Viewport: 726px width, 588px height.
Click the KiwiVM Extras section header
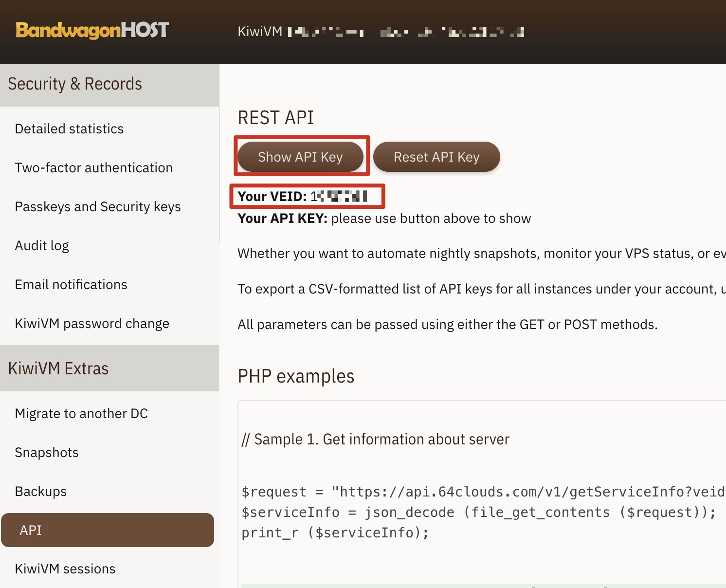pyautogui.click(x=109, y=368)
